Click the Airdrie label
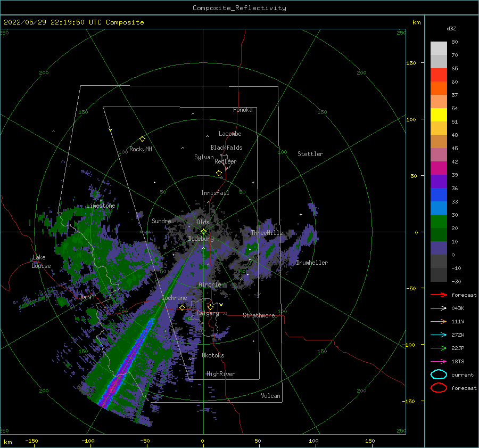This screenshot has height=448, width=479. pos(210,284)
